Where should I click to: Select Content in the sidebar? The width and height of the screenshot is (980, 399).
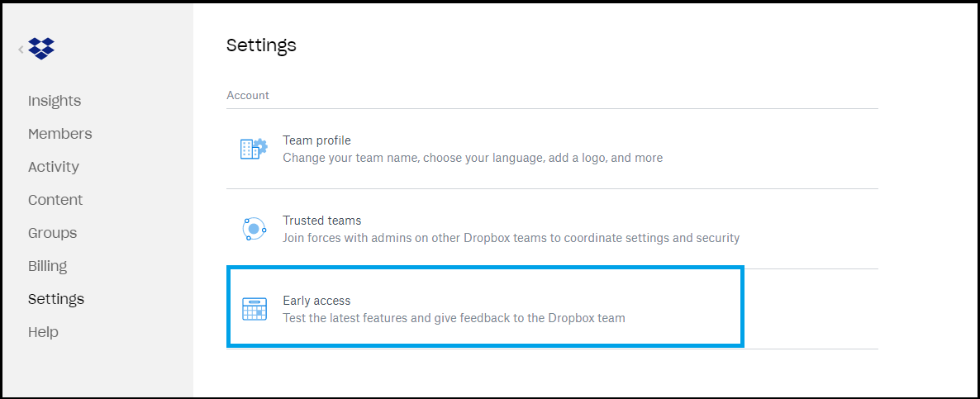(x=55, y=200)
